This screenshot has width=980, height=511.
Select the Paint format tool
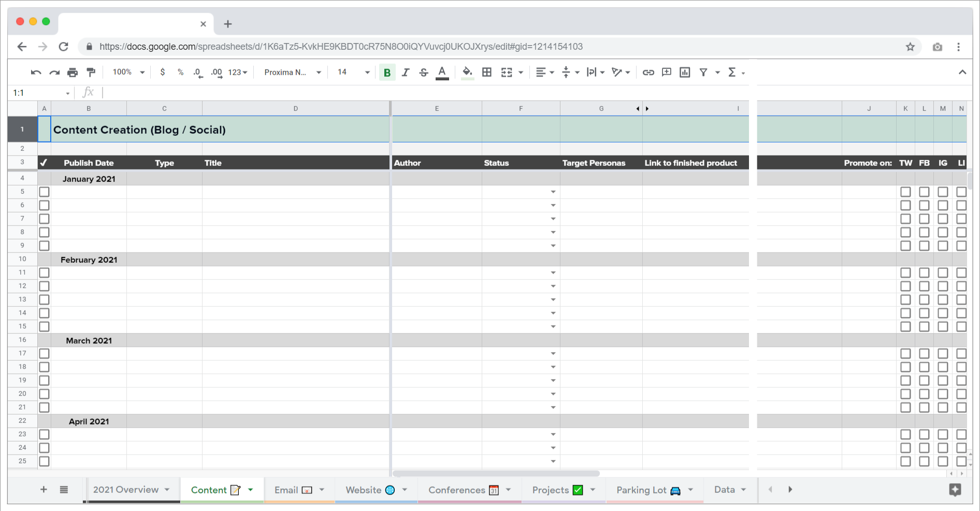pyautogui.click(x=91, y=73)
